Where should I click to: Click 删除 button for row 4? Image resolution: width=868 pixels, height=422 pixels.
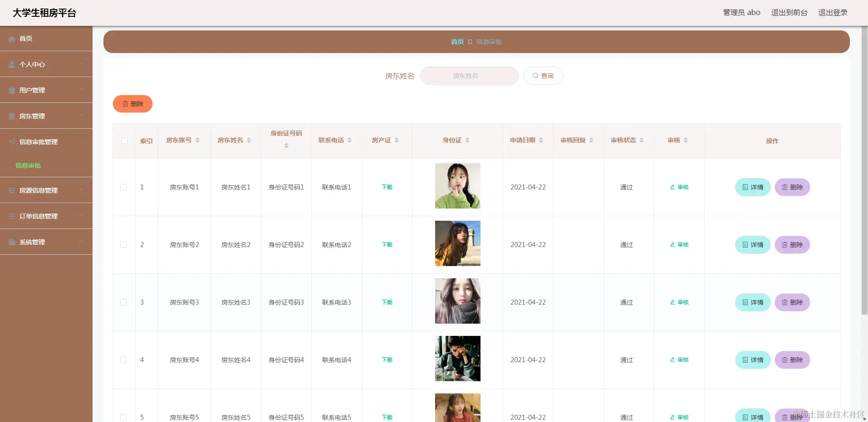pyautogui.click(x=792, y=360)
